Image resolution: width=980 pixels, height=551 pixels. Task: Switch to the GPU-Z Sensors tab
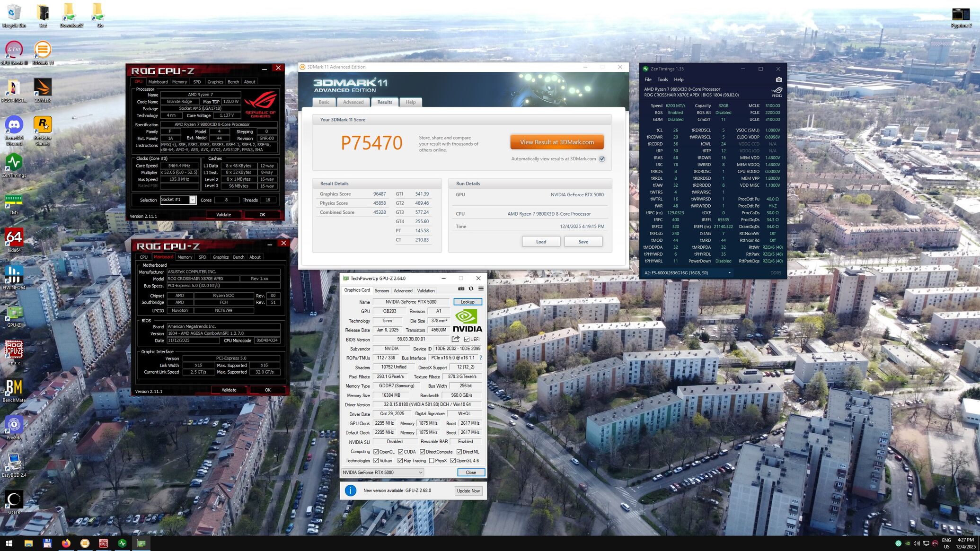click(x=381, y=291)
